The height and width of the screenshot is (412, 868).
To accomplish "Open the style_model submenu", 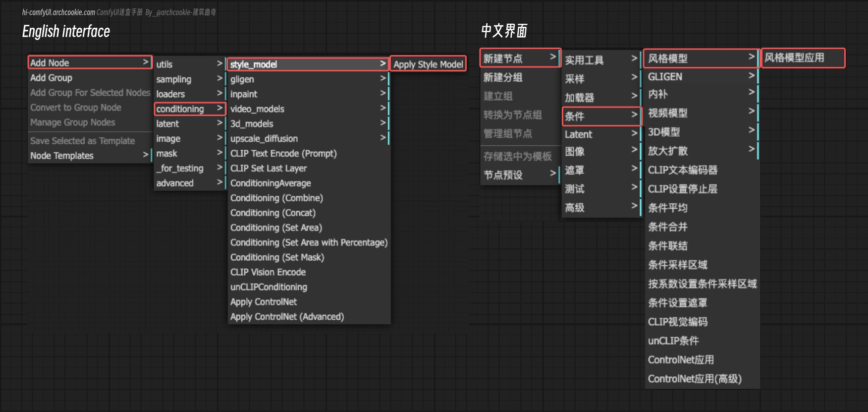I will pos(308,64).
